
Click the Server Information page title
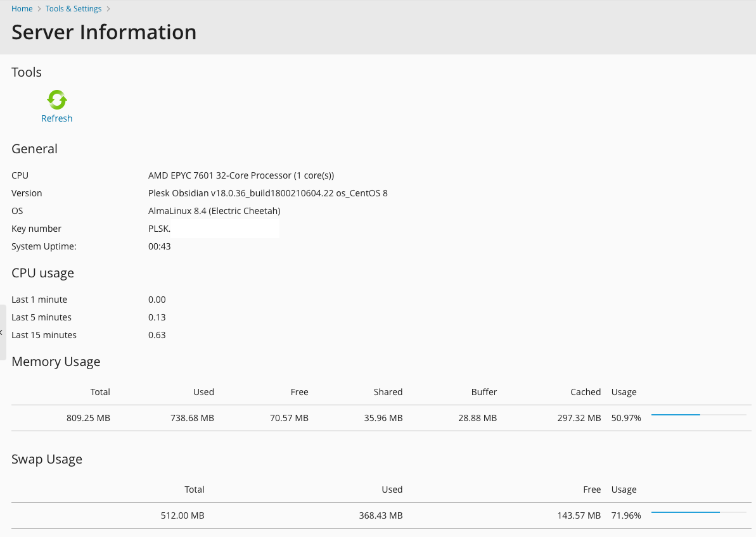(104, 32)
